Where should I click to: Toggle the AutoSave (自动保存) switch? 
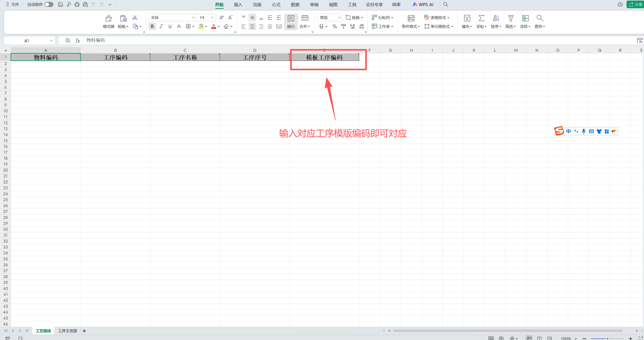pyautogui.click(x=49, y=5)
